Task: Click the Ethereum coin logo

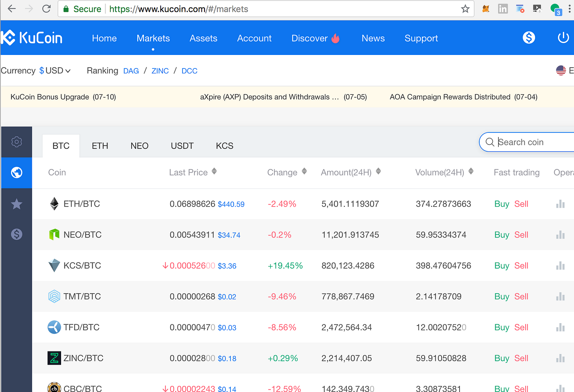Action: [x=54, y=204]
